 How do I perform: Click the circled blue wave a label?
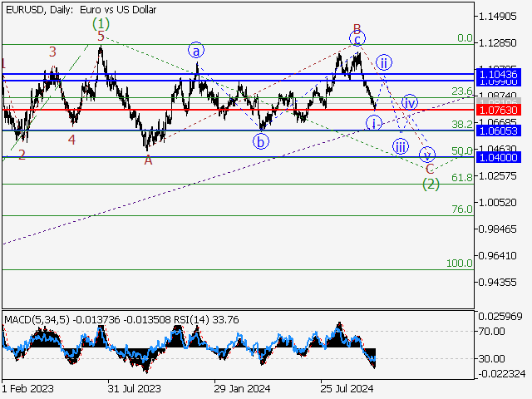click(197, 50)
